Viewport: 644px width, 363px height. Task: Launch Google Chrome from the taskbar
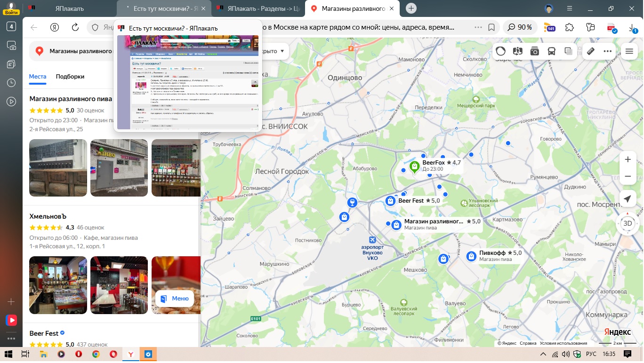tap(96, 354)
